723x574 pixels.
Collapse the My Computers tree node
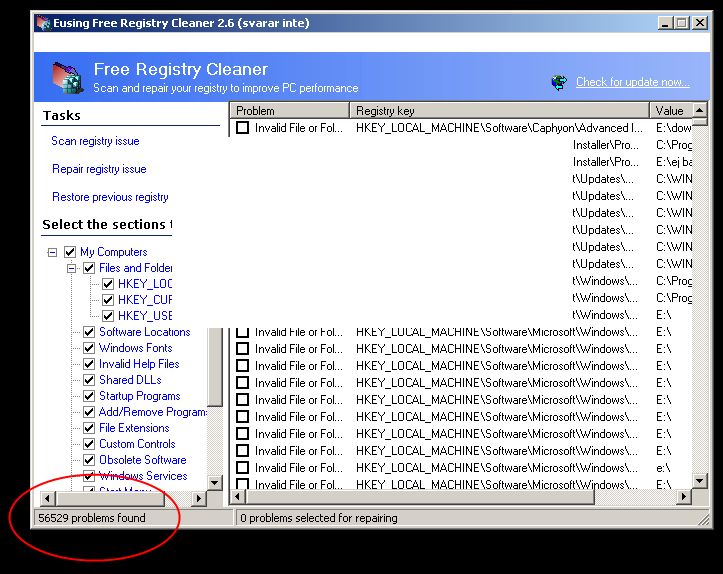(53, 252)
